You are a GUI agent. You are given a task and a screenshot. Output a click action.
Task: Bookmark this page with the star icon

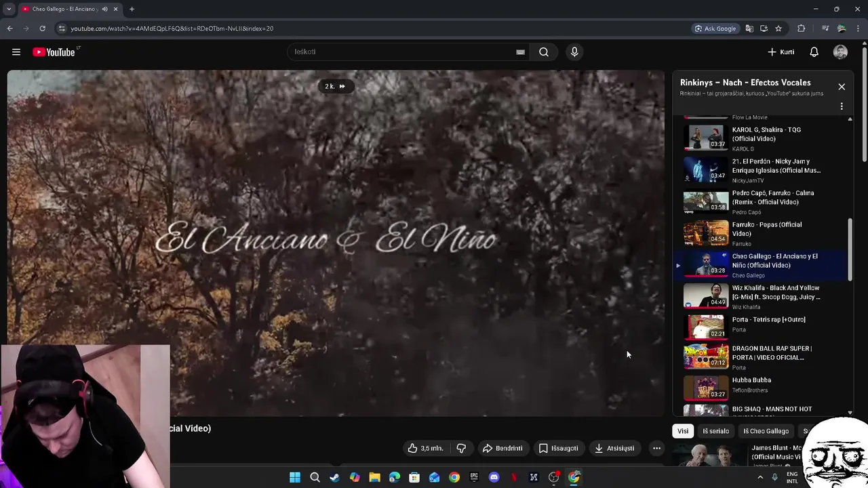point(778,28)
